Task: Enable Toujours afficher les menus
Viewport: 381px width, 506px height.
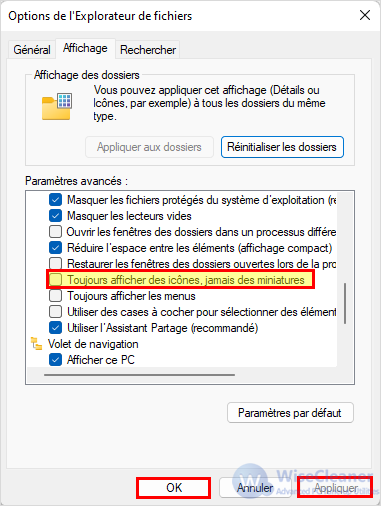Action: pos(55,296)
